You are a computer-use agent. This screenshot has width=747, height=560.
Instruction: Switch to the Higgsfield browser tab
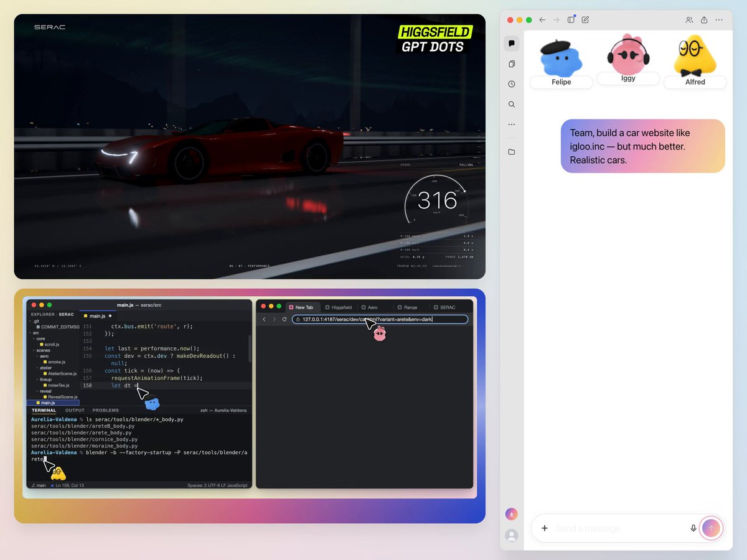point(339,307)
